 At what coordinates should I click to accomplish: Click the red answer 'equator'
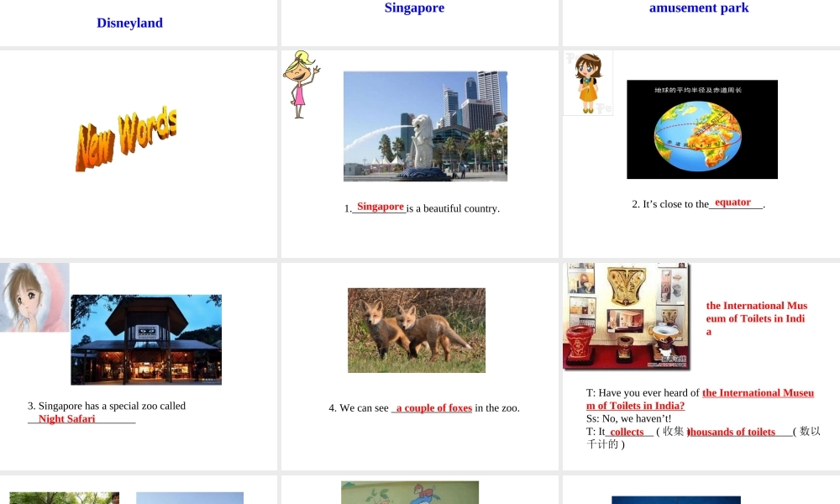click(x=732, y=202)
